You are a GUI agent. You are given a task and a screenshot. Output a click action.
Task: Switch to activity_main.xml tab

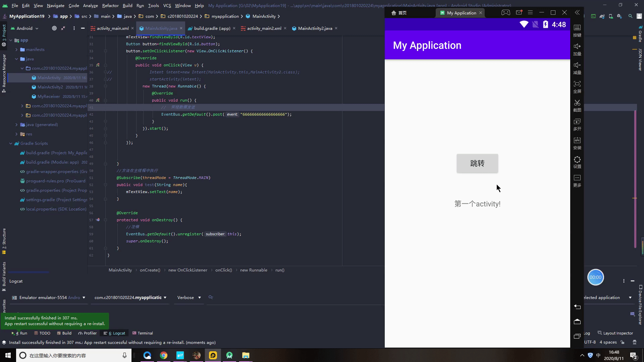(x=111, y=28)
